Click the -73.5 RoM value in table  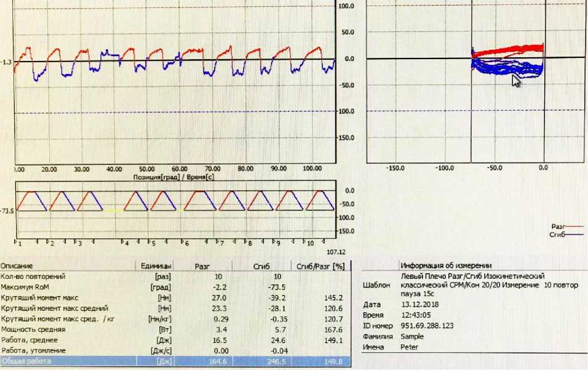point(277,288)
